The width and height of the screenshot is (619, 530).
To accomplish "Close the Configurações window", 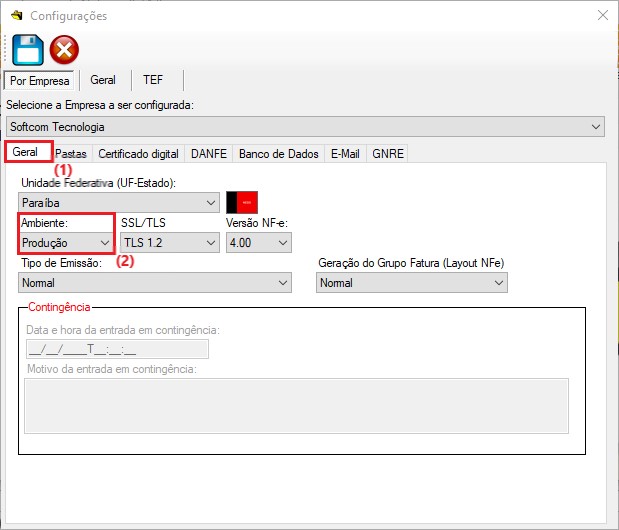I will [x=602, y=16].
